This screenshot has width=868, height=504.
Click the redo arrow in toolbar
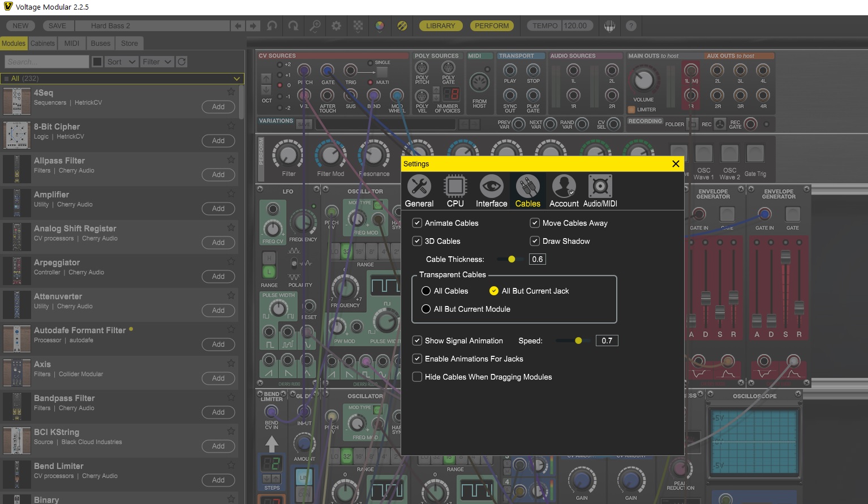click(293, 26)
